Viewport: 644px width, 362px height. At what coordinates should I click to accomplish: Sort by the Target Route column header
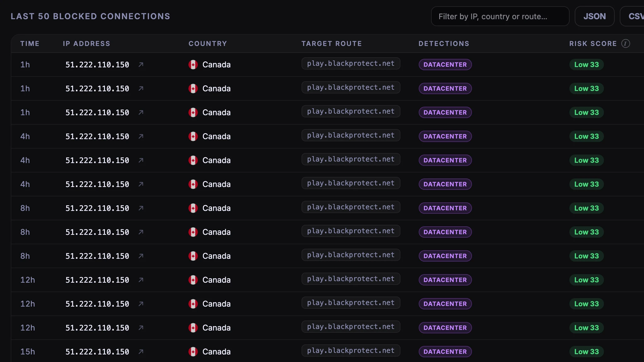pos(331,43)
